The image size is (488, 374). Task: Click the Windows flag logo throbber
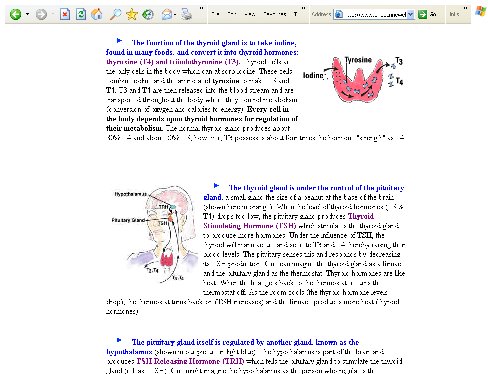(x=480, y=11)
